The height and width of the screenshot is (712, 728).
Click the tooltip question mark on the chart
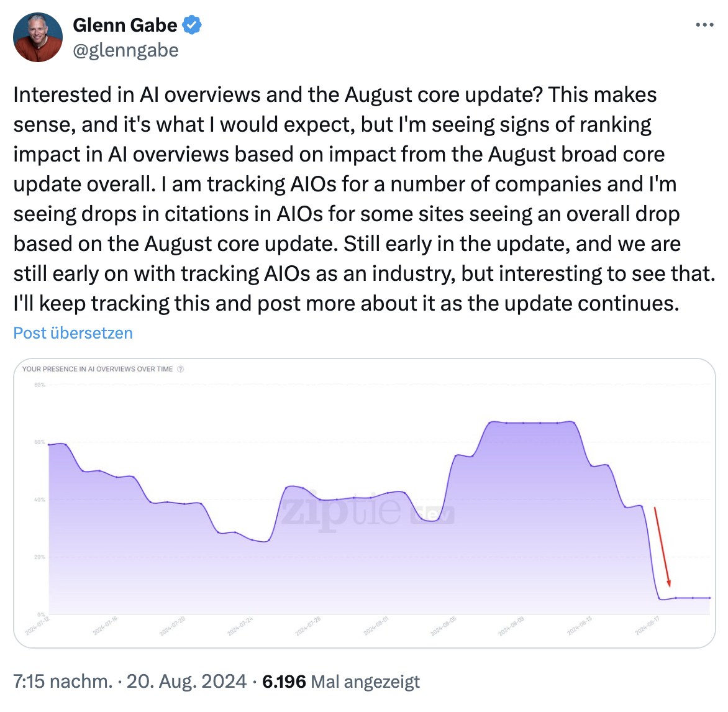(180, 368)
